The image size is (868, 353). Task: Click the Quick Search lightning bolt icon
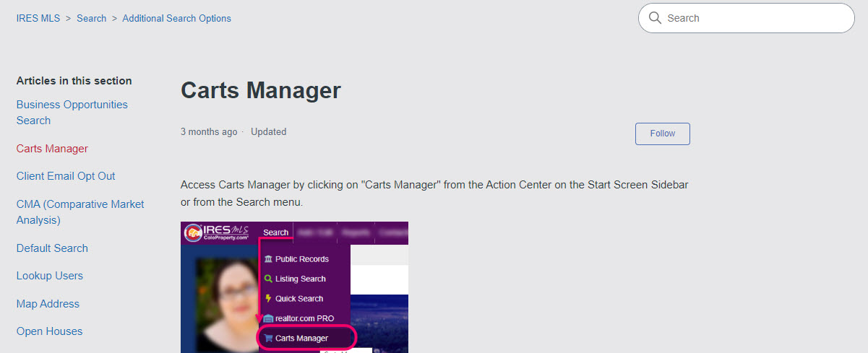(268, 299)
